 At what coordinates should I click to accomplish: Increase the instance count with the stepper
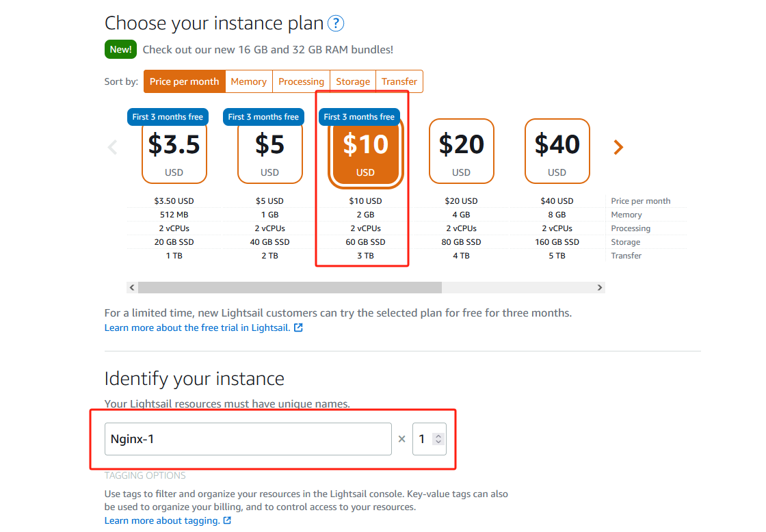(438, 436)
